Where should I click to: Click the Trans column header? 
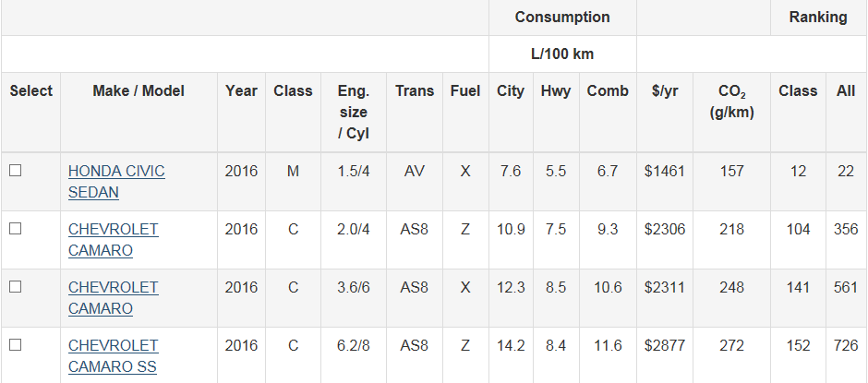pyautogui.click(x=415, y=91)
